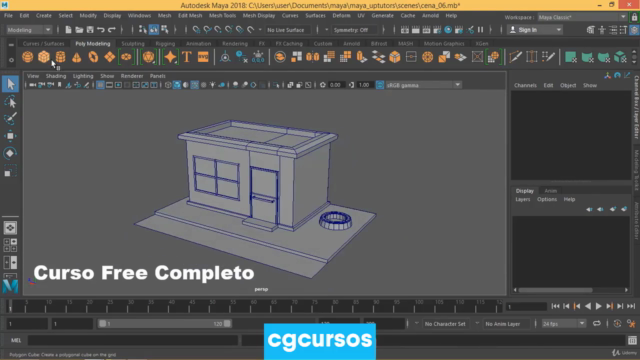Switch to the Sculpting shelf tab
The height and width of the screenshot is (360, 640).
(x=133, y=43)
